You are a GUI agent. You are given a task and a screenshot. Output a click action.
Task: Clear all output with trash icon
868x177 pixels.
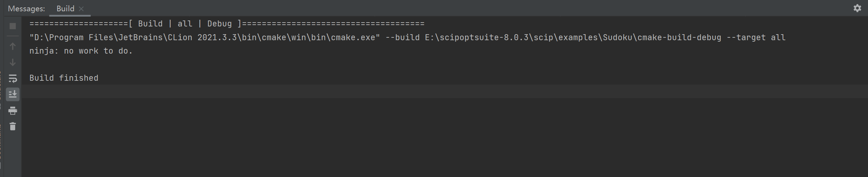(13, 126)
